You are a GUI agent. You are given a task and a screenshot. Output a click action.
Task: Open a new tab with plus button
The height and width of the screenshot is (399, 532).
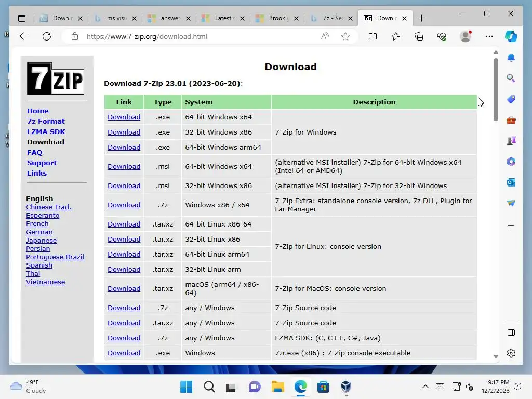coord(421,18)
